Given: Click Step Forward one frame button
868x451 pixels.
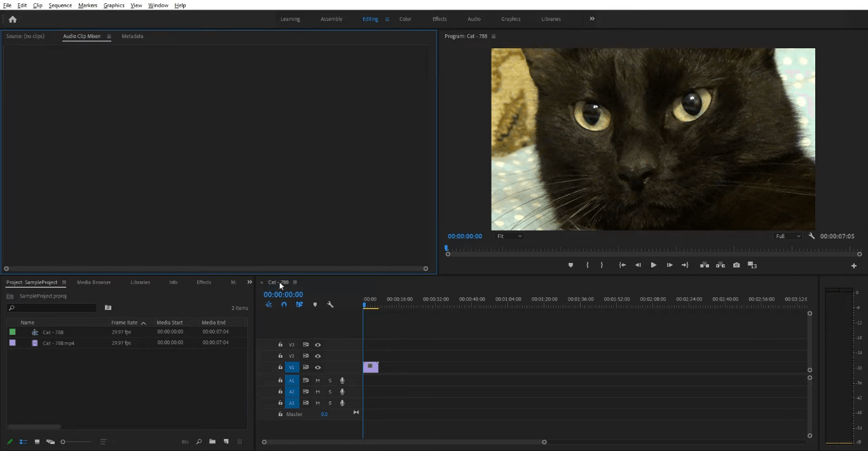Looking at the screenshot, I should point(669,265).
